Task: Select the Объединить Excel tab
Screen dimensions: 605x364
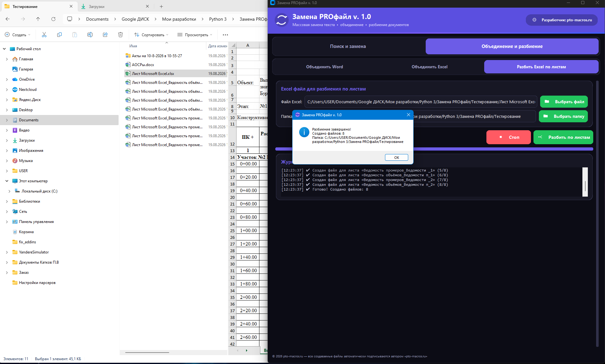Action: tap(430, 67)
